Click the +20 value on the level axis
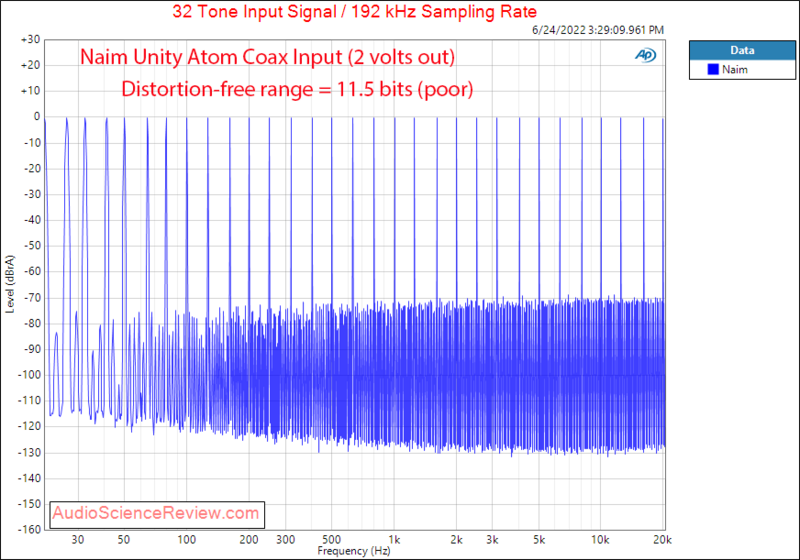This screenshot has height=560, width=800. (31, 65)
